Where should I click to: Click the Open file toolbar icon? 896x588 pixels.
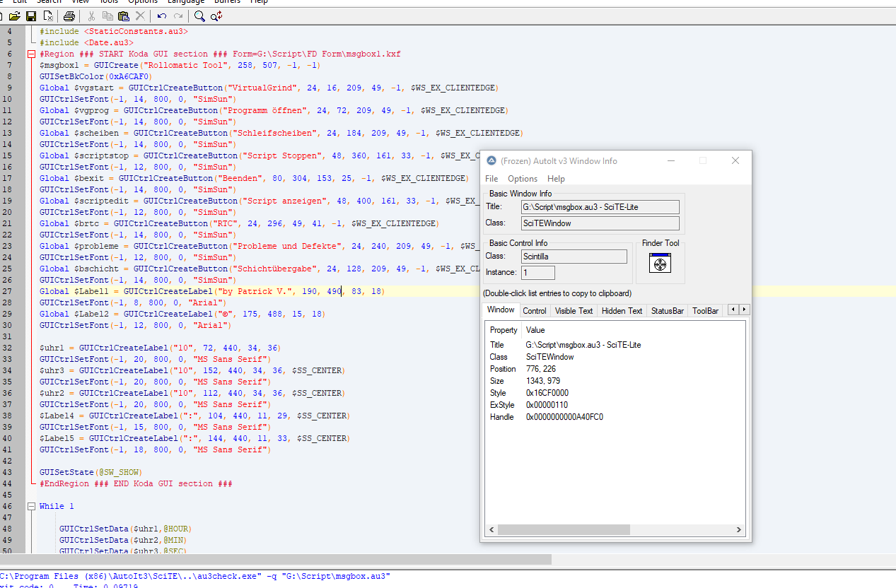coord(14,16)
